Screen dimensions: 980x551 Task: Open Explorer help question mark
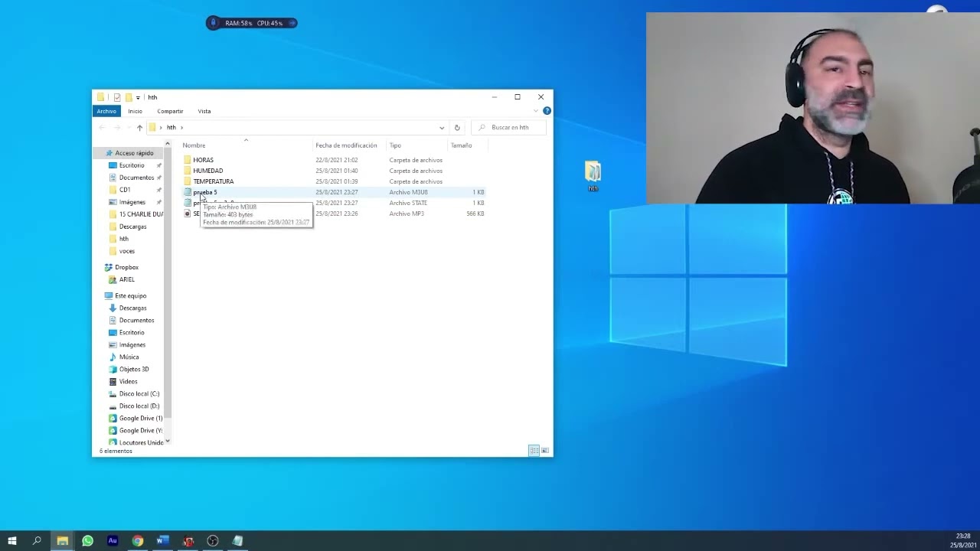[547, 111]
